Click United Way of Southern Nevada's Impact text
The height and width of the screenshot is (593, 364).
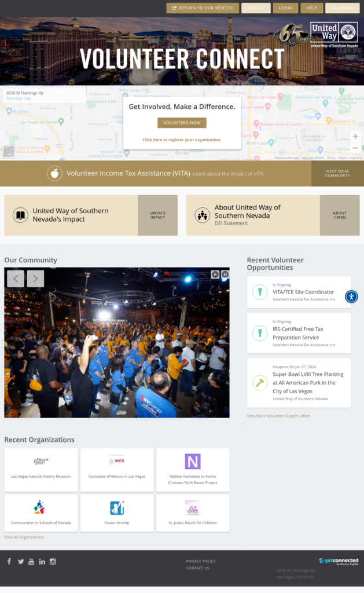point(70,215)
